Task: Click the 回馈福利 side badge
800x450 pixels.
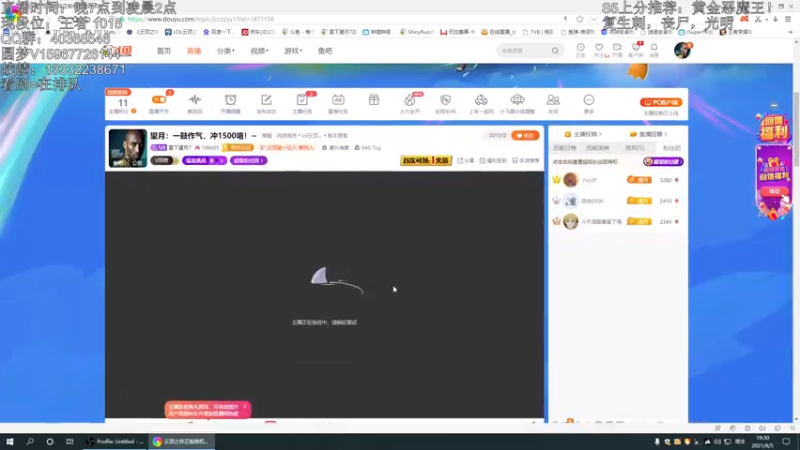Action: pyautogui.click(x=774, y=128)
